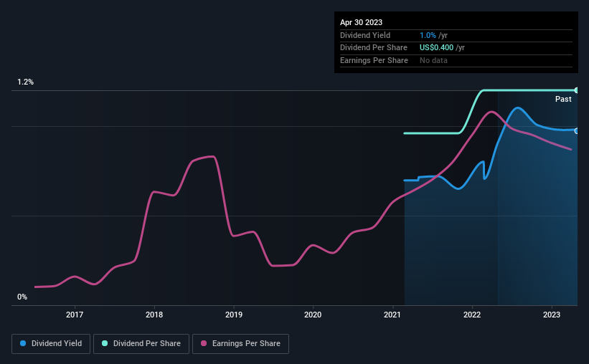The width and height of the screenshot is (589, 364).
Task: Select the 2017 axis label
Action: pos(75,315)
